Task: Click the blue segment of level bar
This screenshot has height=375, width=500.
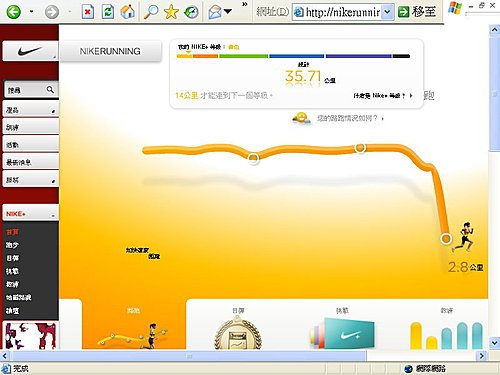Action: tap(297, 56)
